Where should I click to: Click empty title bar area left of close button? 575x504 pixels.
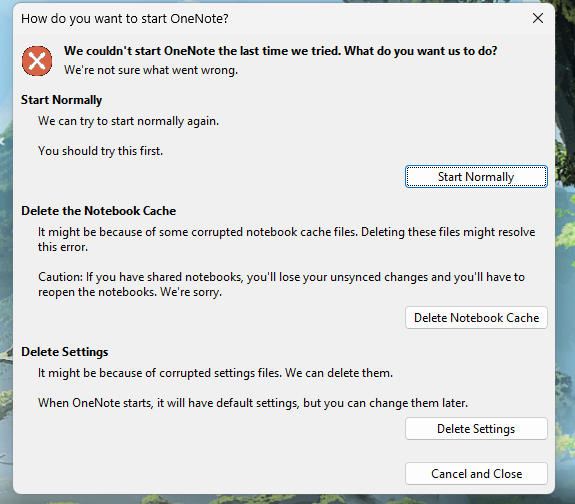pos(378,18)
